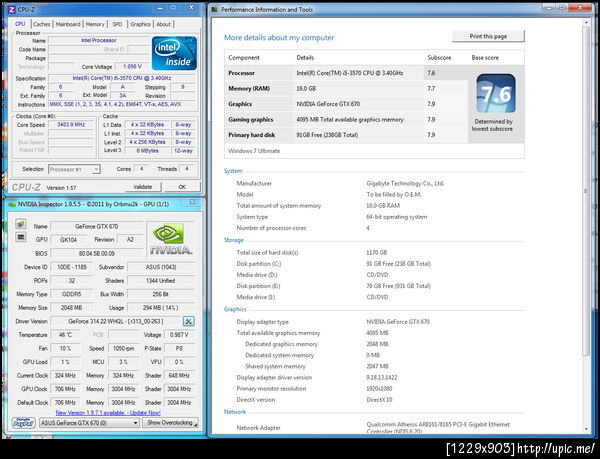Click the Cores count field in CPU-Z
Screen dimensions: 600x459
point(141,169)
